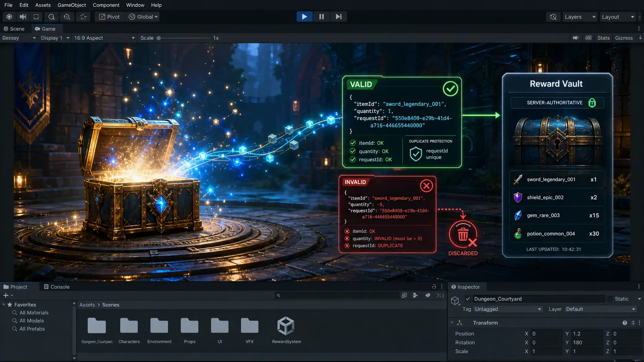This screenshot has width=644, height=362.
Task: Toggle Stats overlay in Game view
Action: pyautogui.click(x=603, y=38)
